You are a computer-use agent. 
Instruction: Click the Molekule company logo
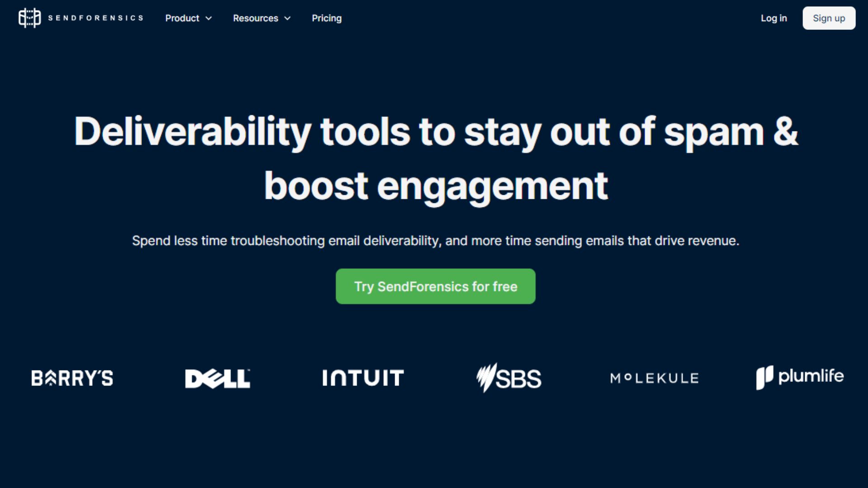click(x=654, y=378)
